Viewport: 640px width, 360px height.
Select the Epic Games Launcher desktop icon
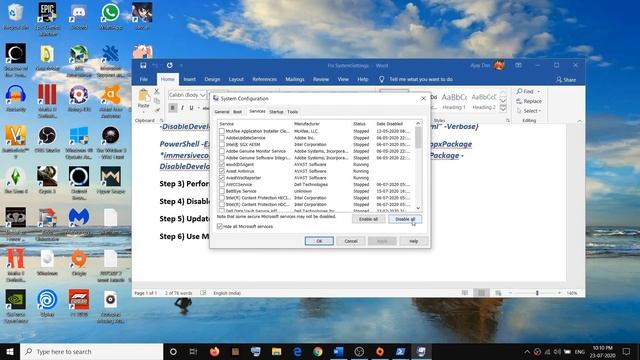47,18
